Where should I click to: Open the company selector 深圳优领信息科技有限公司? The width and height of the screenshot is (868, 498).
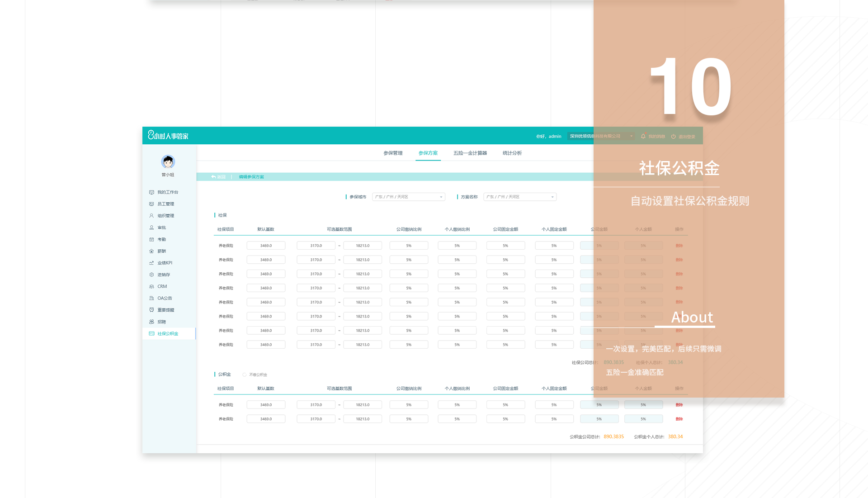(601, 136)
